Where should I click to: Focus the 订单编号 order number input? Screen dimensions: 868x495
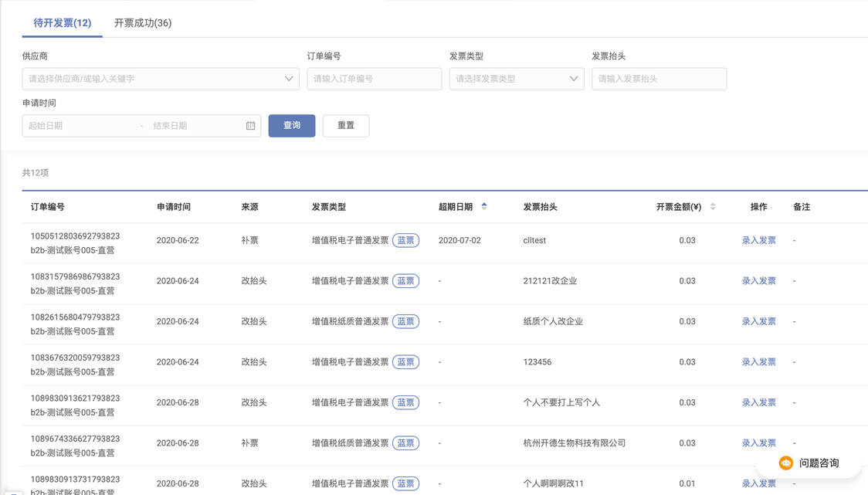pyautogui.click(x=375, y=79)
